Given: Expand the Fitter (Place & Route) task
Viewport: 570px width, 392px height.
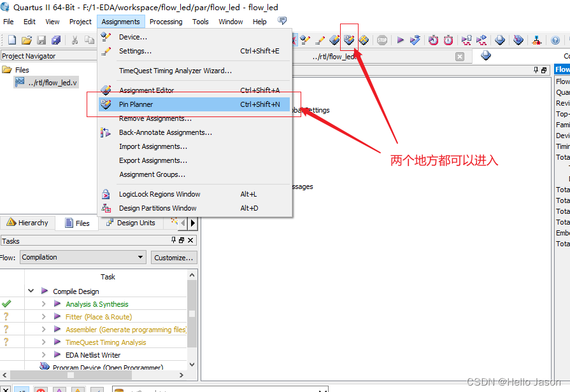Looking at the screenshot, I should (43, 316).
